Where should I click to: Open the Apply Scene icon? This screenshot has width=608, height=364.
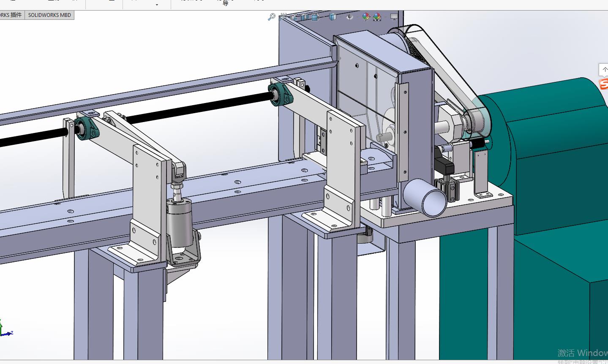pyautogui.click(x=377, y=16)
